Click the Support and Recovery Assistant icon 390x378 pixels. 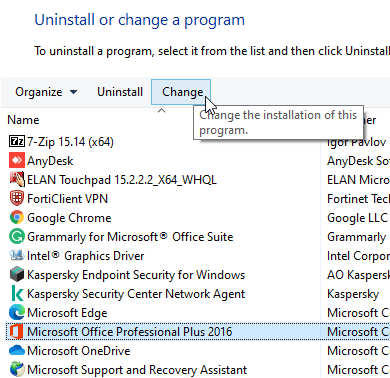pos(17,370)
